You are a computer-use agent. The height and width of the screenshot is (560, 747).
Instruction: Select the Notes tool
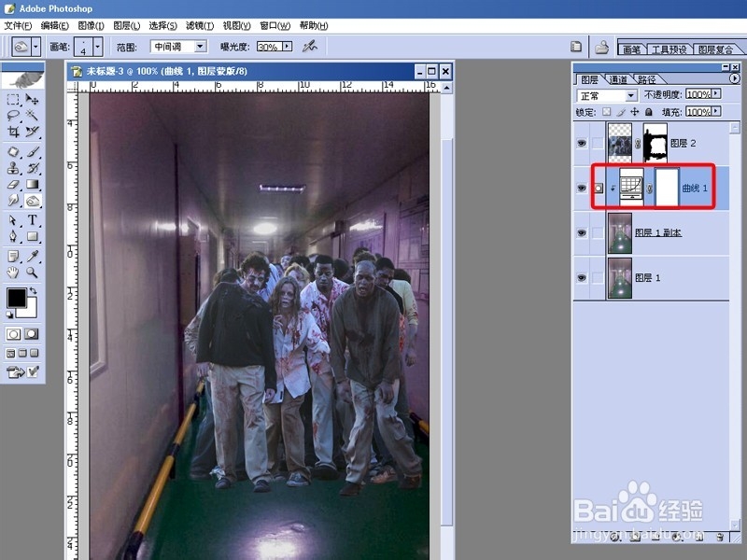click(13, 257)
